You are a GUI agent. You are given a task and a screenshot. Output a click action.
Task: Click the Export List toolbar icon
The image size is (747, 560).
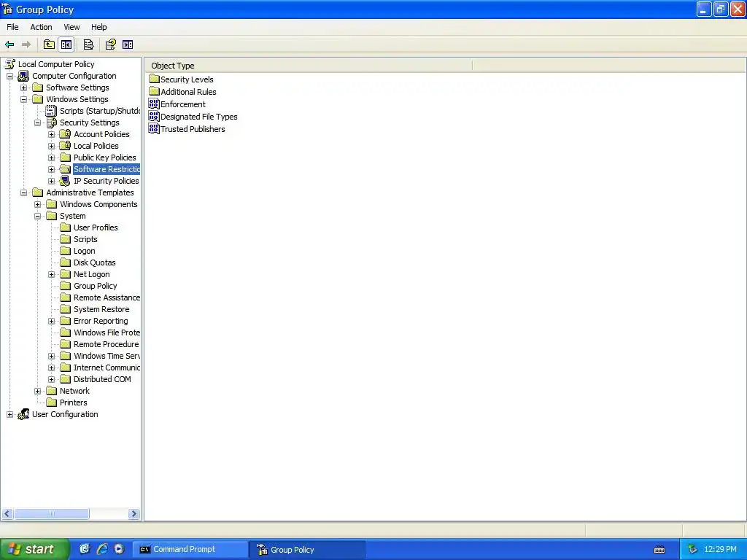pyautogui.click(x=88, y=44)
